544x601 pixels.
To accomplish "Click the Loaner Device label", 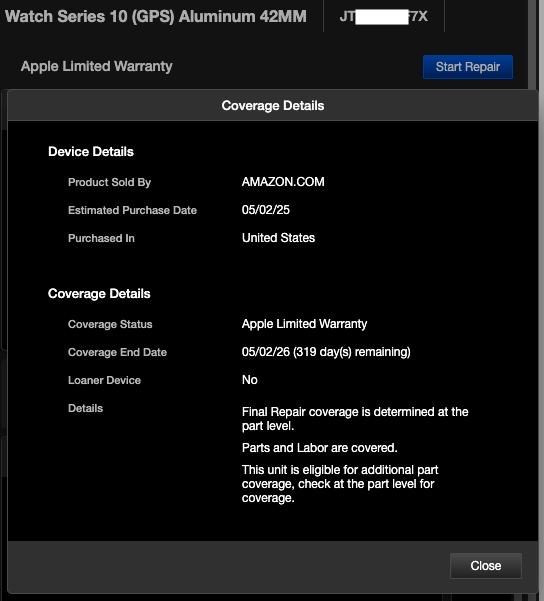I will click(104, 380).
